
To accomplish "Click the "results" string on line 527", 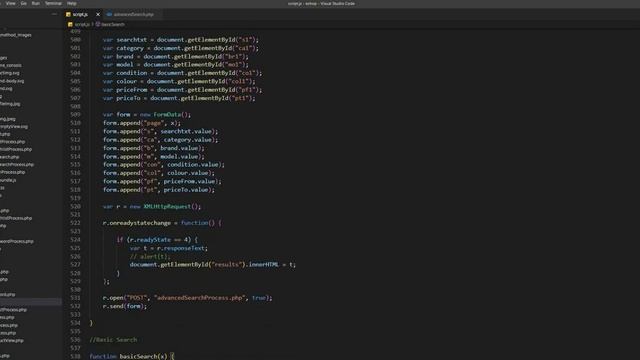I will [227, 264].
